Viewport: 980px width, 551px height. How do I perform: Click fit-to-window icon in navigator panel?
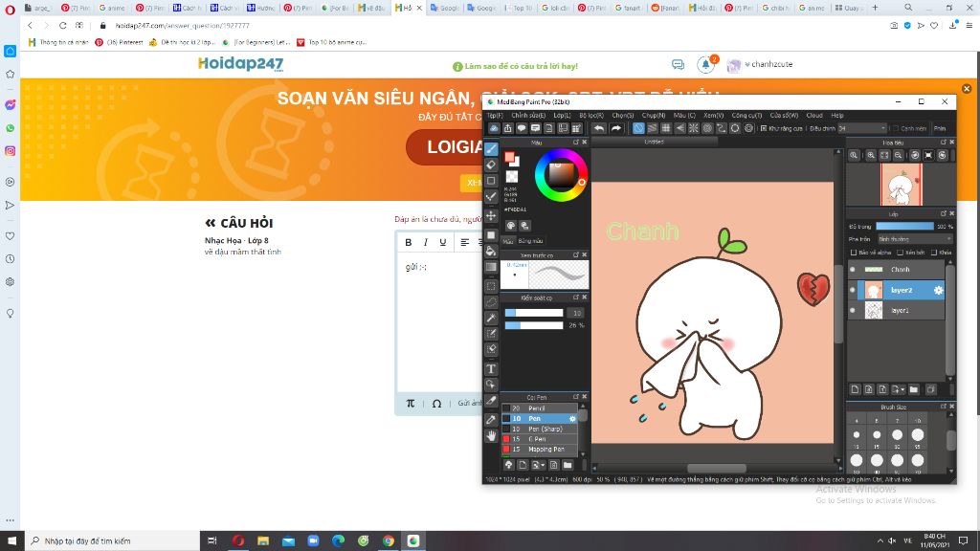tap(884, 155)
